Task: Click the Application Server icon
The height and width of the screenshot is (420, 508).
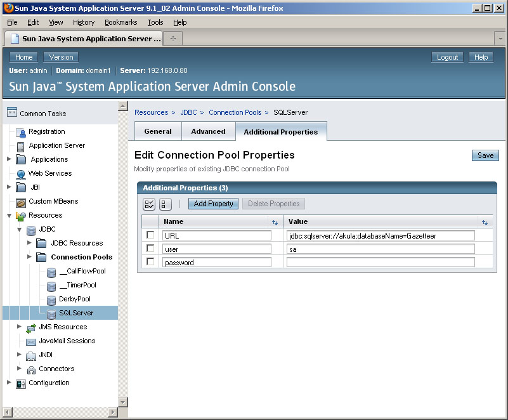Action: click(x=20, y=147)
